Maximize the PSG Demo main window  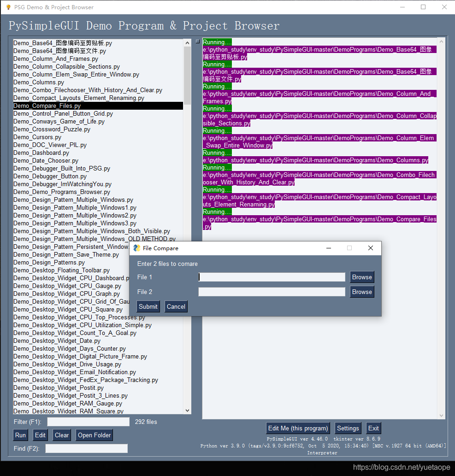coord(423,7)
